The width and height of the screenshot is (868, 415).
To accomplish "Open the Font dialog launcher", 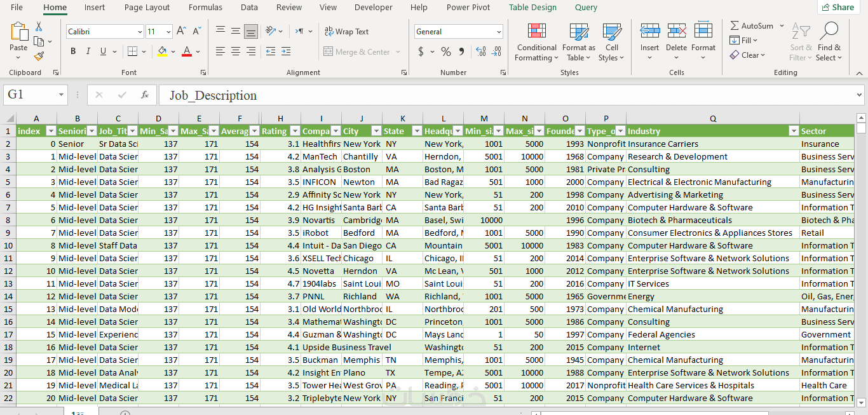I will [x=203, y=73].
